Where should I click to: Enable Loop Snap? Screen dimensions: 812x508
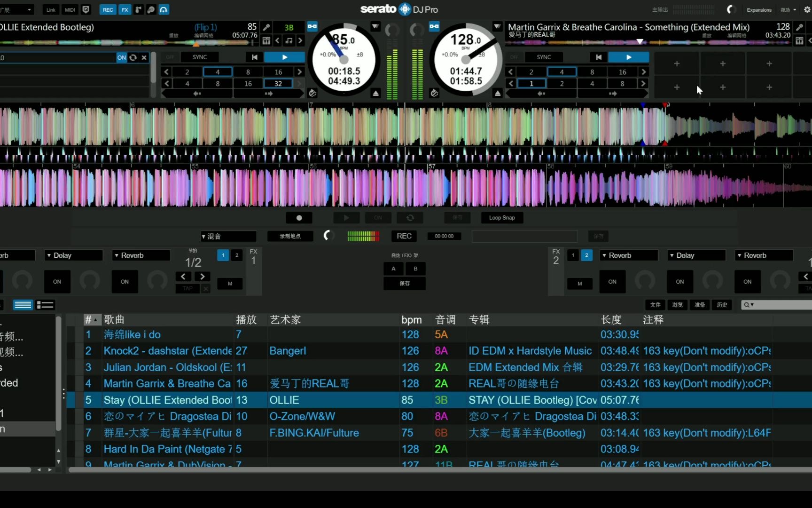tap(502, 218)
